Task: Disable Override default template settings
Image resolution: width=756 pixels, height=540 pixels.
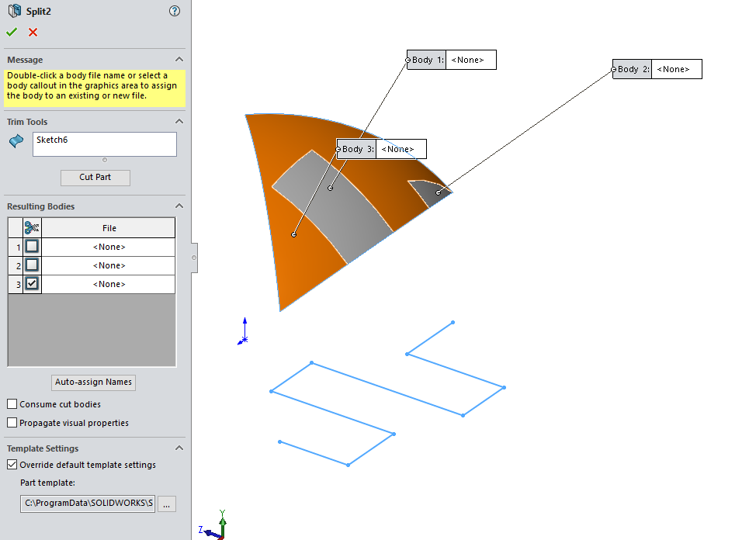Action: [x=12, y=465]
